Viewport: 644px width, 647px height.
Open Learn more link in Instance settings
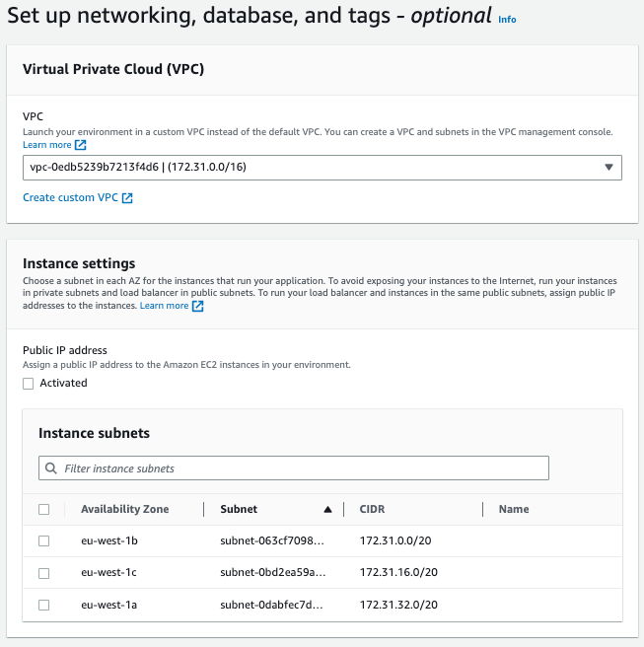(164, 306)
